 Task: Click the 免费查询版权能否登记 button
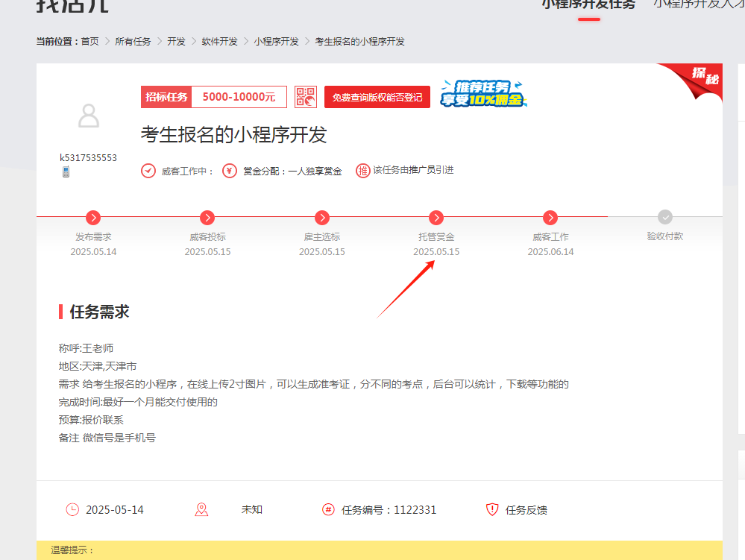point(377,97)
